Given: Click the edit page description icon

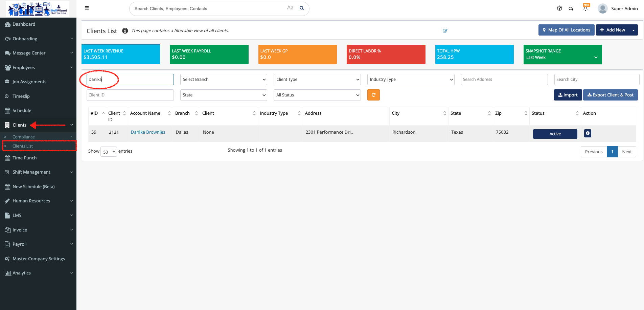Looking at the screenshot, I should pos(445,31).
